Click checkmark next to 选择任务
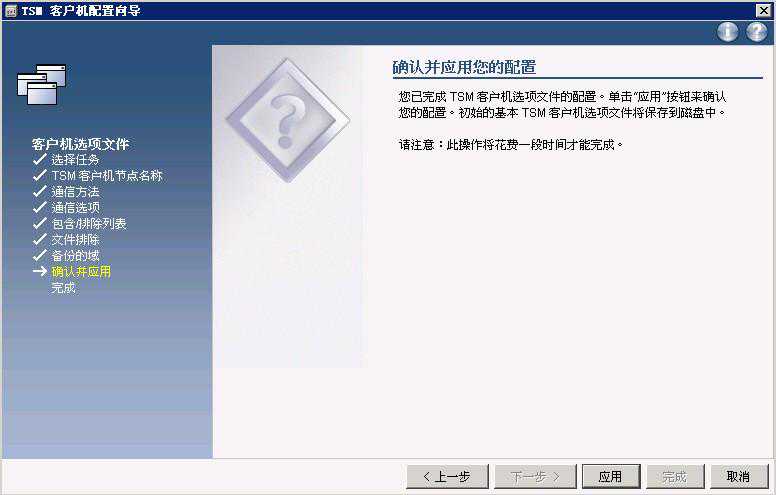The height and width of the screenshot is (495, 776). click(40, 159)
